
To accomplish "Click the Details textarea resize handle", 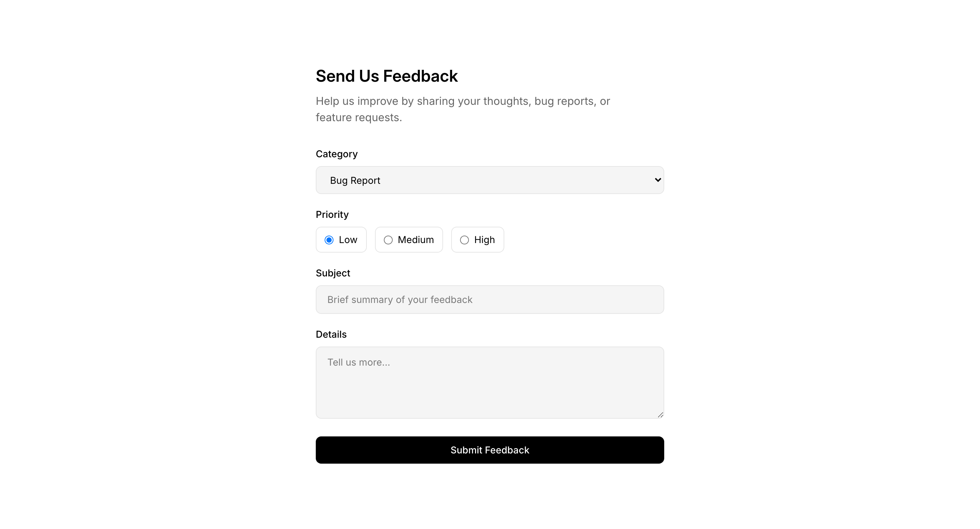I will (660, 415).
